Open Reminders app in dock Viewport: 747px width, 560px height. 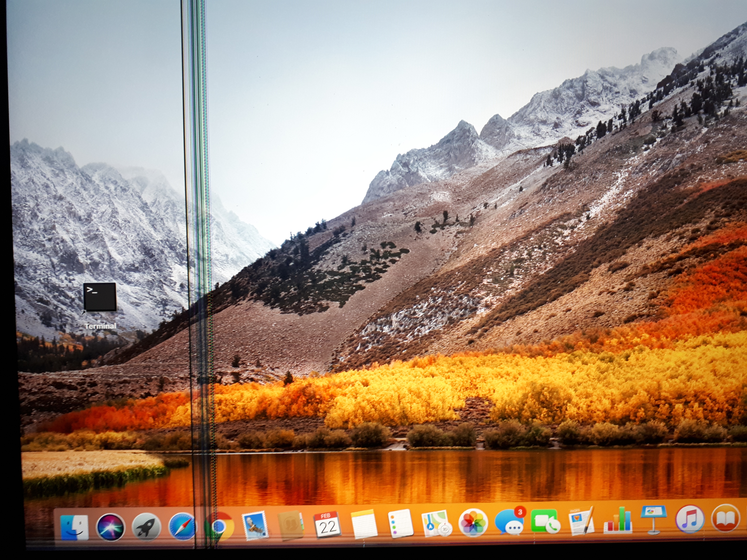(401, 524)
